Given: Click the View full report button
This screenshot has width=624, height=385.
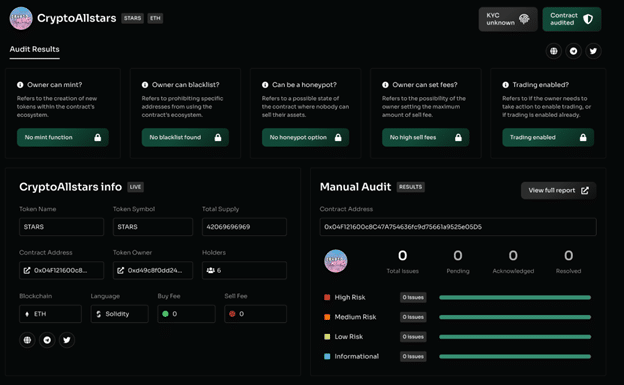Looking at the screenshot, I should tap(558, 191).
